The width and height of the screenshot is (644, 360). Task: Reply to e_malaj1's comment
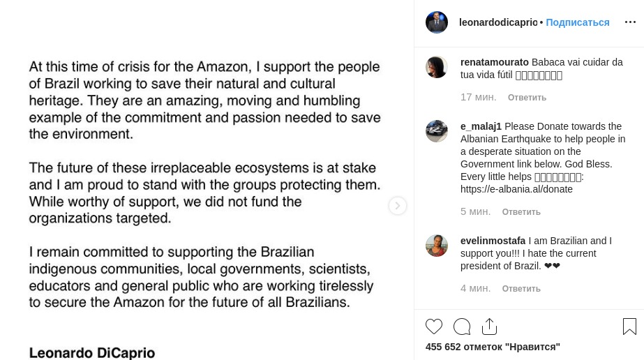(521, 212)
